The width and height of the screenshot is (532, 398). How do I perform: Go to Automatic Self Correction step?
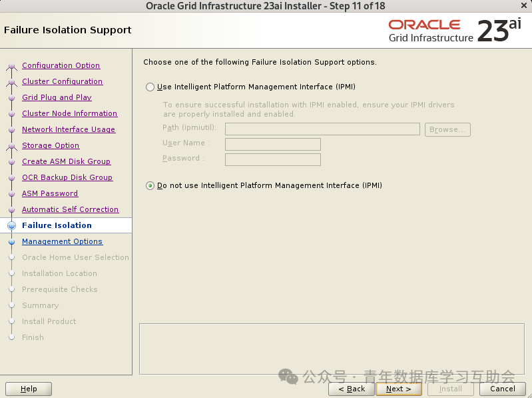(x=70, y=209)
